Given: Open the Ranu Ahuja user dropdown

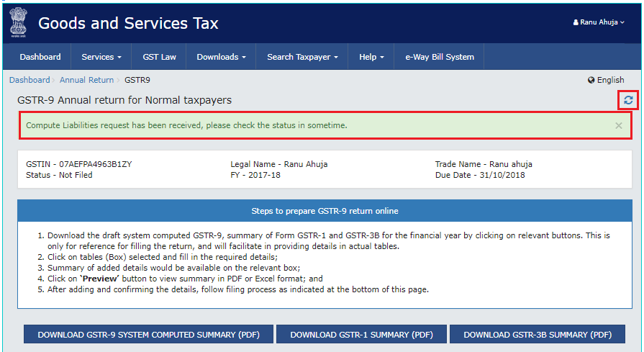Looking at the screenshot, I should coord(599,22).
